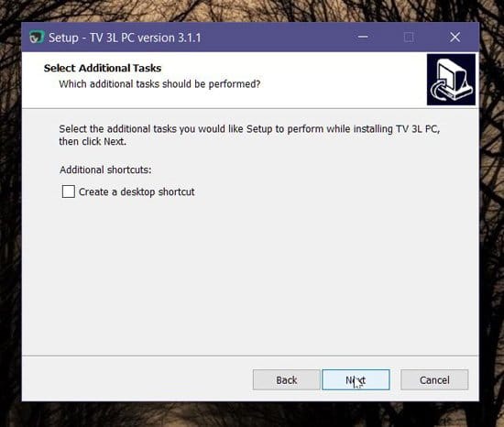Click the installer computer image in header
Screen dimensions: 504x427
[451, 80]
